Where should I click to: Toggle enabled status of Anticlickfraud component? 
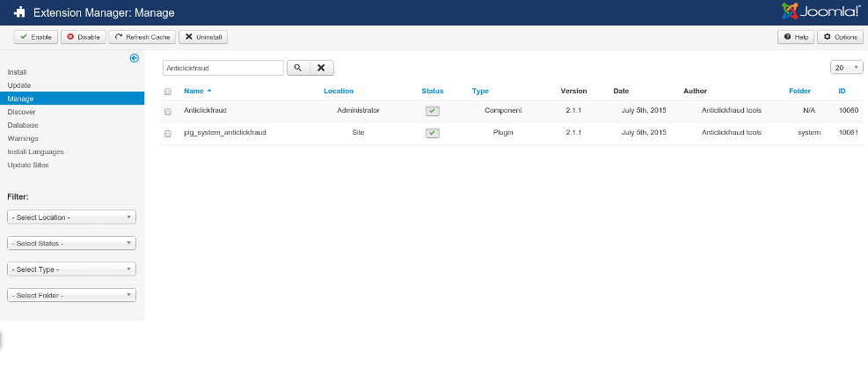432,111
